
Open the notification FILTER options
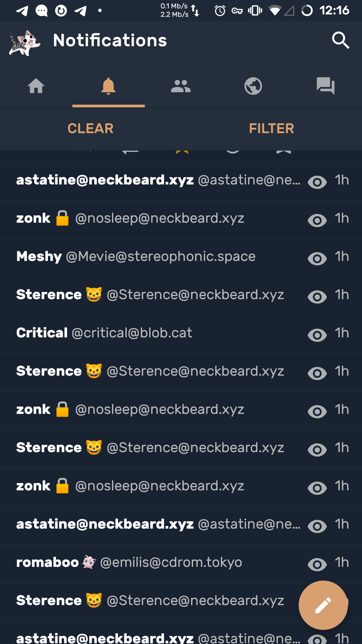271,128
